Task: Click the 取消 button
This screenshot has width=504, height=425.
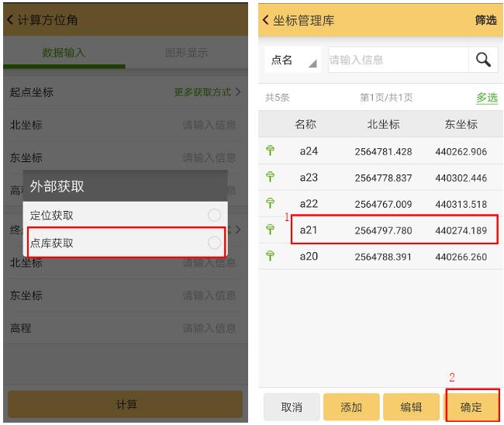Action: point(292,407)
